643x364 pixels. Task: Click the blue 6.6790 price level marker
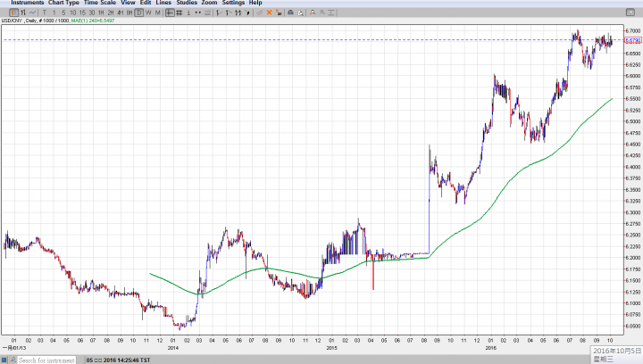[x=631, y=40]
